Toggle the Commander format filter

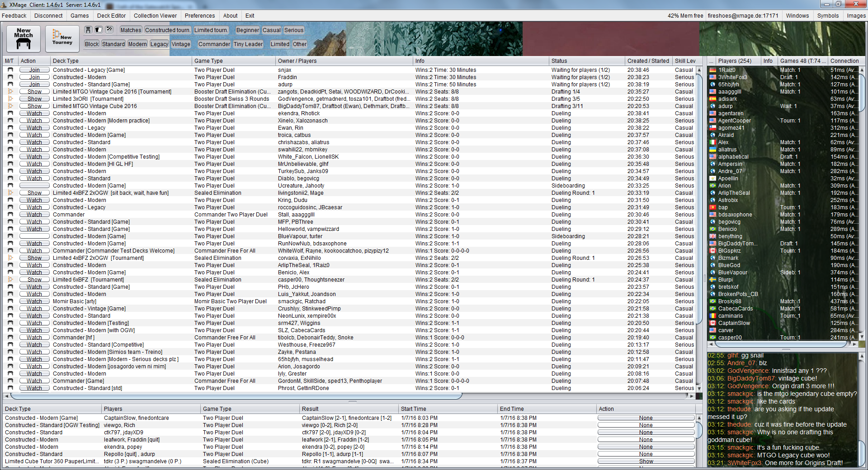tap(214, 44)
